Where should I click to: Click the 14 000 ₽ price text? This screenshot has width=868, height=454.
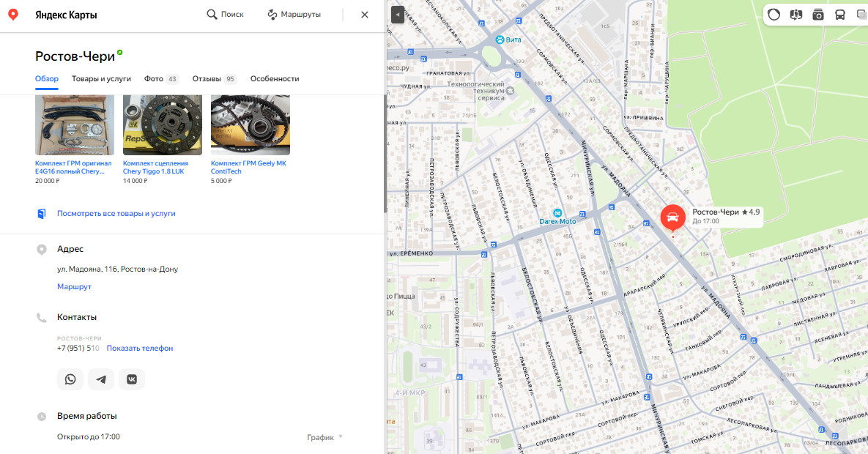tap(135, 181)
